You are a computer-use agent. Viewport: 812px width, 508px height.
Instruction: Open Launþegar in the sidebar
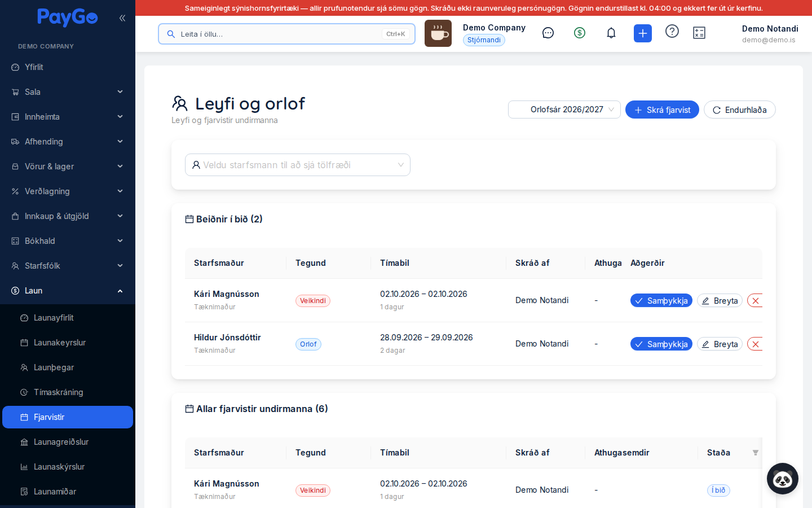click(x=68, y=367)
